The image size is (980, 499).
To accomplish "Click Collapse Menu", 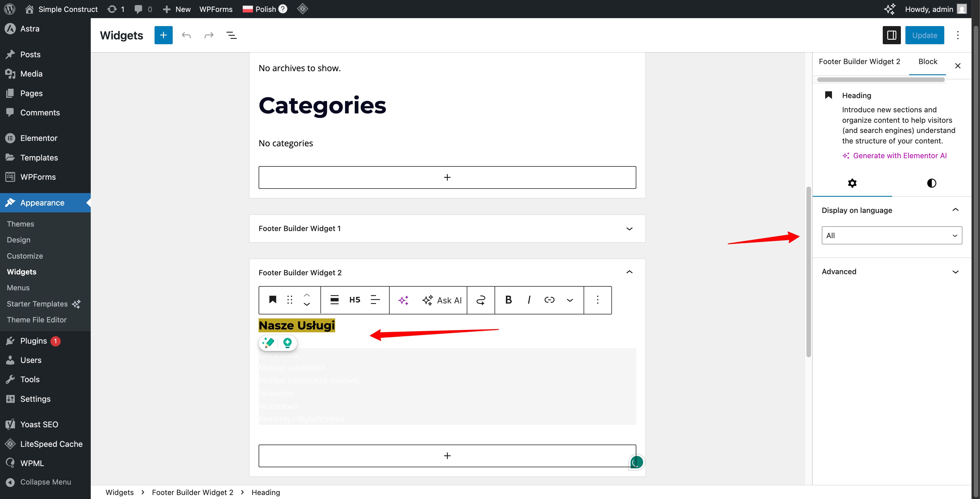I will (x=45, y=482).
